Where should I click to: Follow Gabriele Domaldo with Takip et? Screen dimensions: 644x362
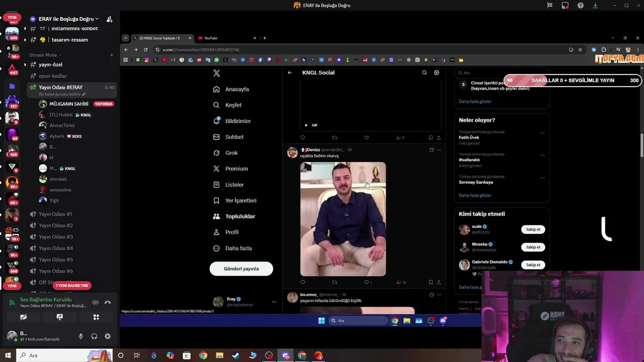pos(533,264)
